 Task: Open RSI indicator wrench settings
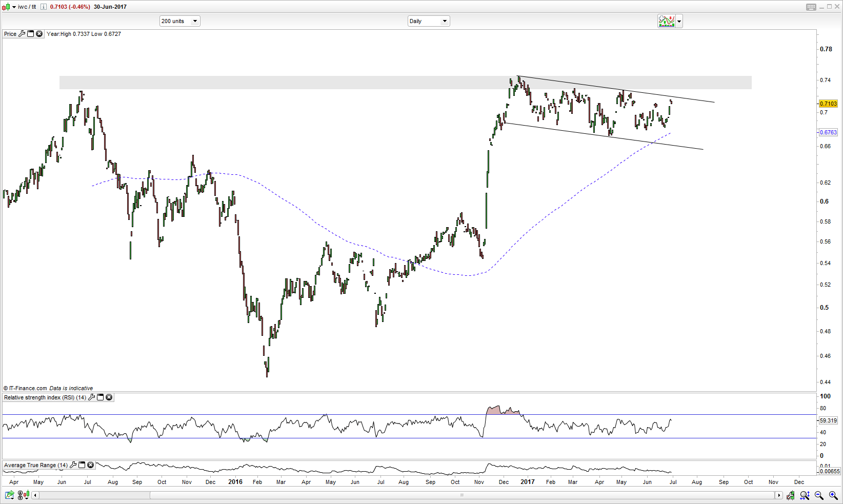click(92, 397)
